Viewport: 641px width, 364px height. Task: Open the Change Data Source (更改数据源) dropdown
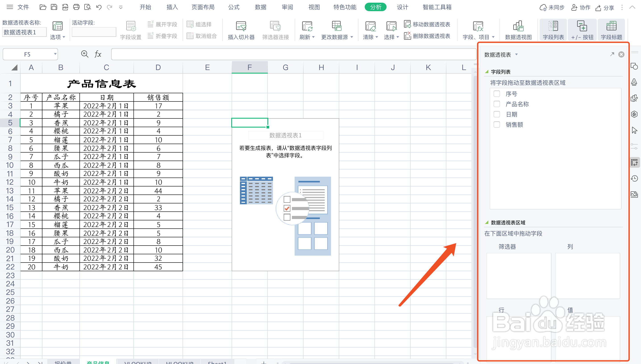[x=352, y=37]
